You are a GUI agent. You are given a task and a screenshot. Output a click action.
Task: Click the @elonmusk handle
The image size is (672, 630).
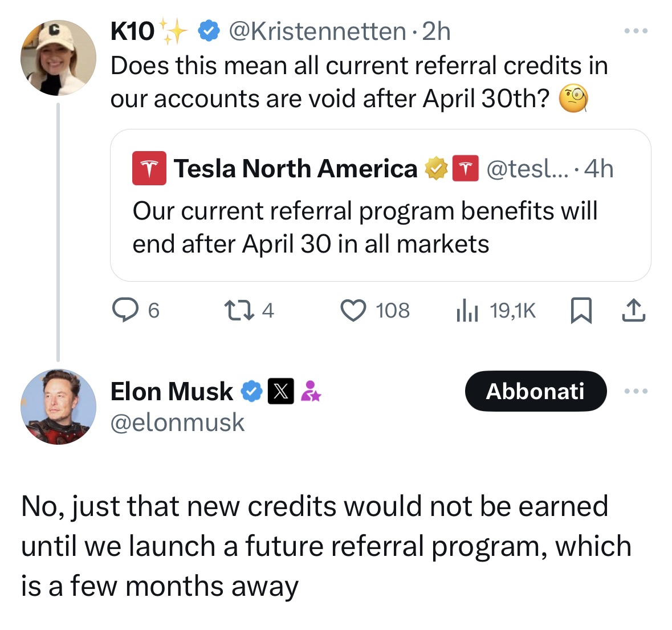pyautogui.click(x=177, y=422)
